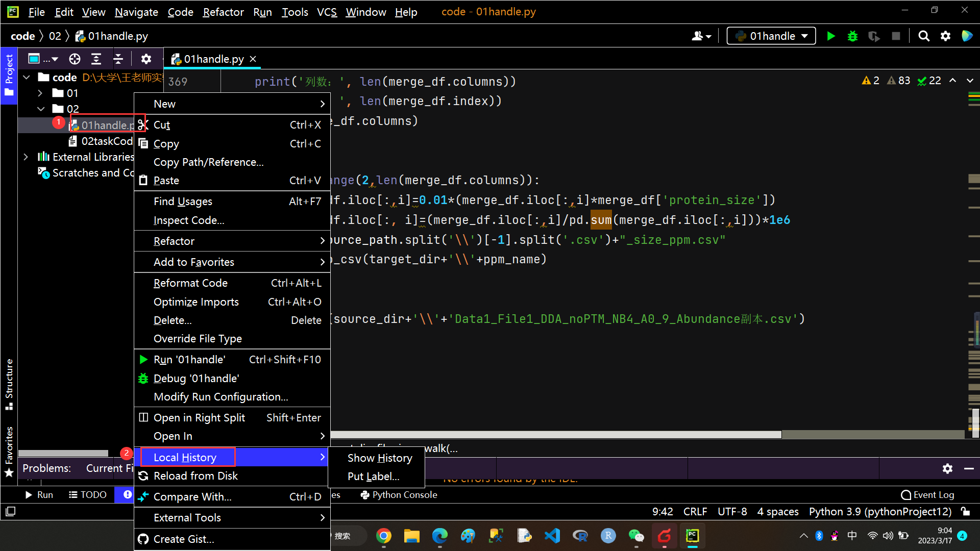Open IDE settings gear in top toolbar
This screenshot has width=980, height=551.
click(946, 36)
